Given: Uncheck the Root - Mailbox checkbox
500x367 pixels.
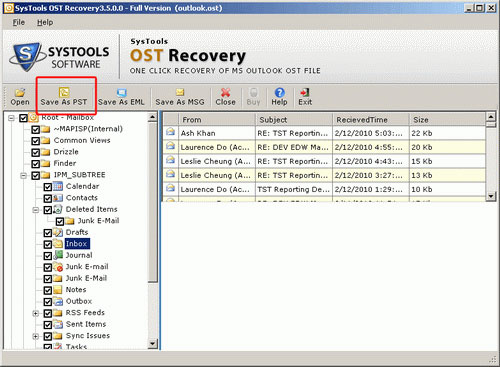Looking at the screenshot, I should click(23, 118).
